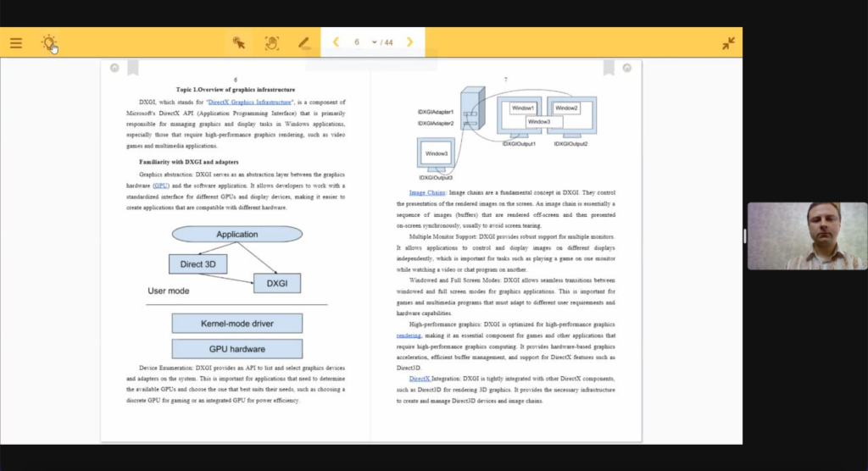Toggle the lightbulb hints icon
The height and width of the screenshot is (471, 868).
click(48, 42)
